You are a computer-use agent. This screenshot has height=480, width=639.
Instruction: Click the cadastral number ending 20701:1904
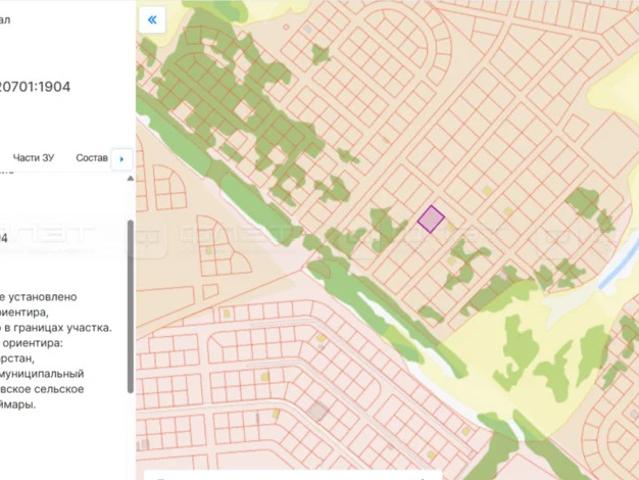pos(35,87)
